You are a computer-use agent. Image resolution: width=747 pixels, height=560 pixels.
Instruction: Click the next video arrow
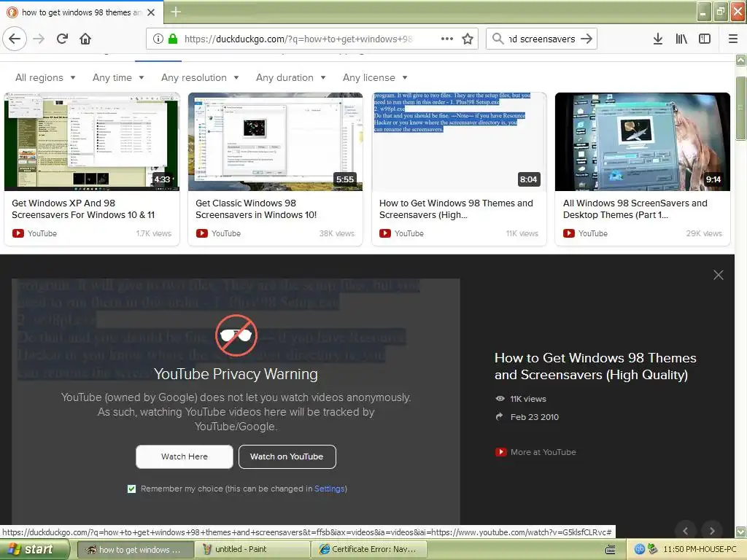click(712, 530)
